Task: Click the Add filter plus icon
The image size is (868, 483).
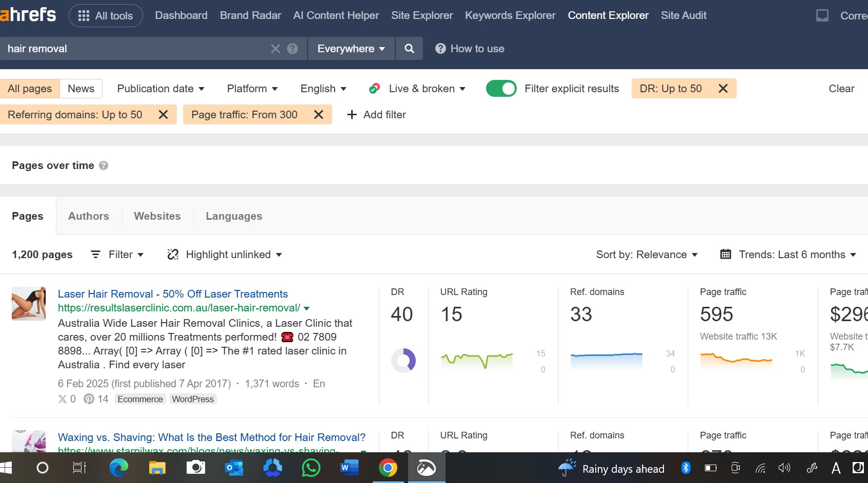Action: pyautogui.click(x=352, y=115)
